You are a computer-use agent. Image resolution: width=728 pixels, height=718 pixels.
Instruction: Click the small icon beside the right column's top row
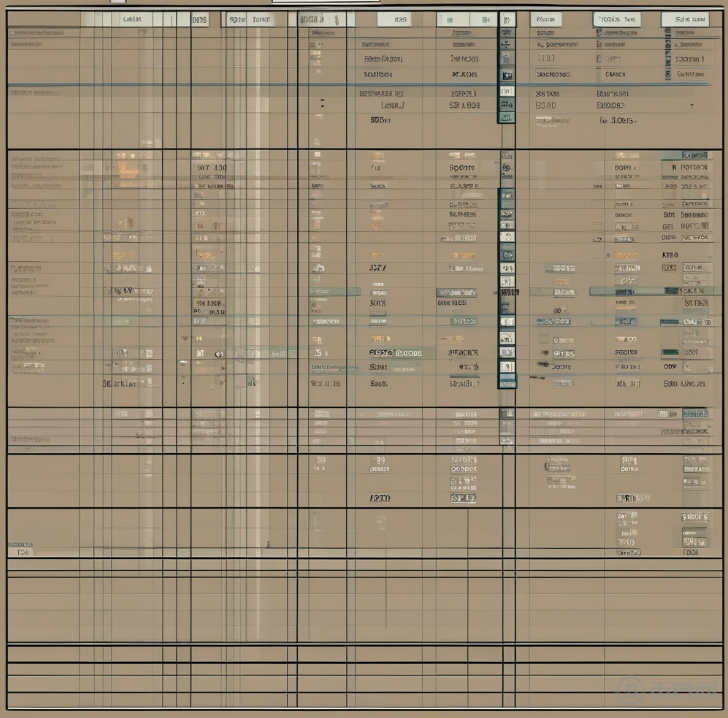[x=599, y=33]
